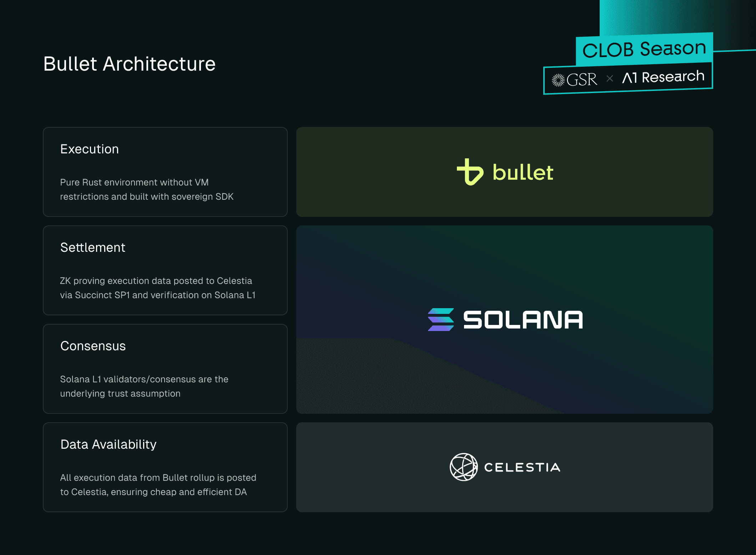The width and height of the screenshot is (756, 555).
Task: Click 'underlying trust assumption' text
Action: click(x=120, y=393)
